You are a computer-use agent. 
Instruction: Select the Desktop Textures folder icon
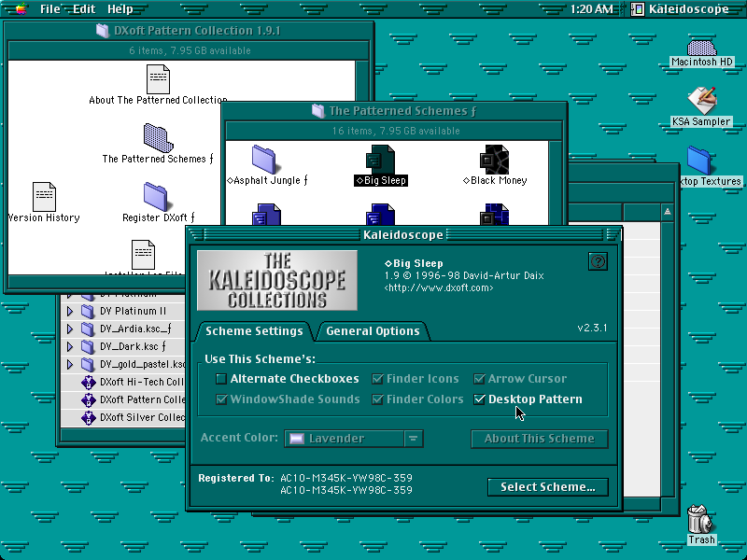coord(699,161)
